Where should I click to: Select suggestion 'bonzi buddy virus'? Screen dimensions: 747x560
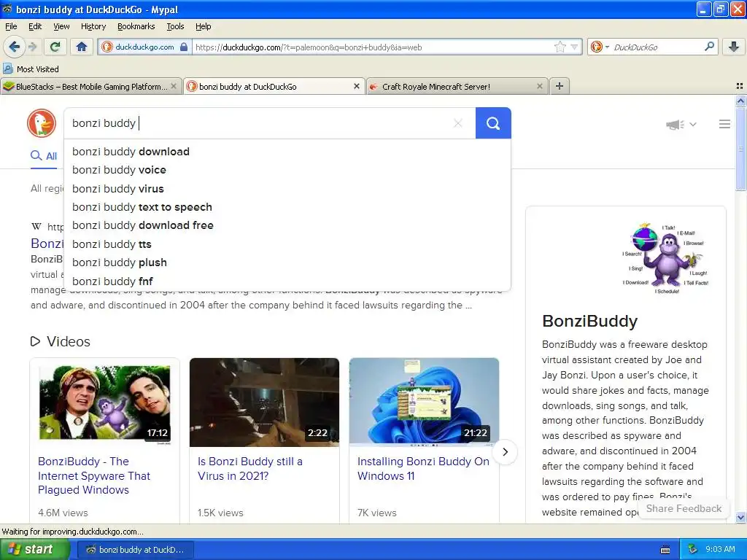tap(287, 189)
